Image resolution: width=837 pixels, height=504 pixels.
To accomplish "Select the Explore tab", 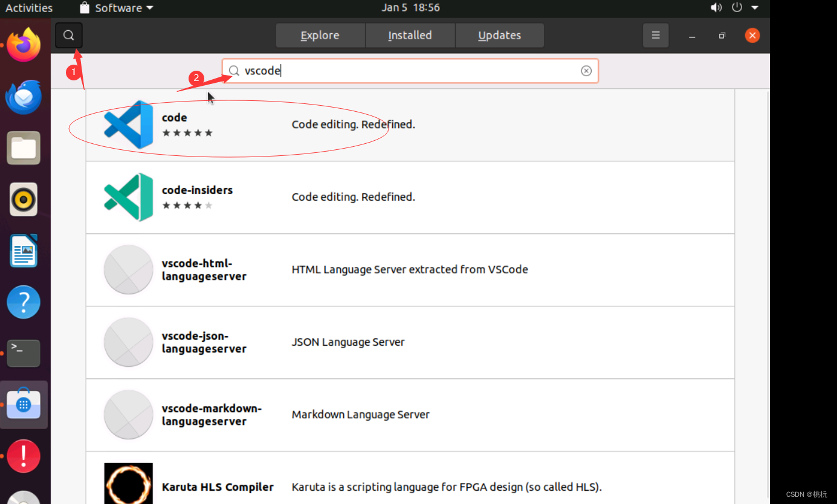I will tap(320, 35).
